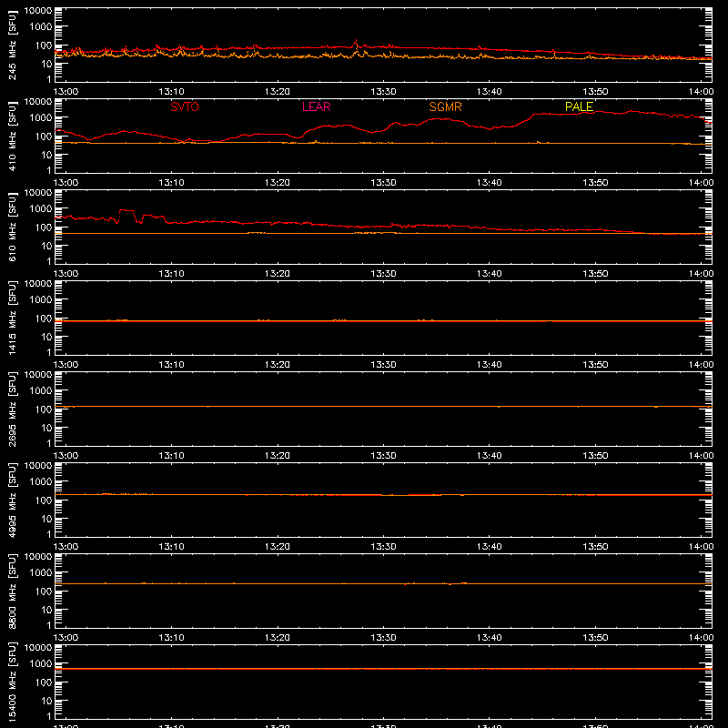
Task: Click 13:30 tick label below 1415 MHz panel
Action: (383, 365)
